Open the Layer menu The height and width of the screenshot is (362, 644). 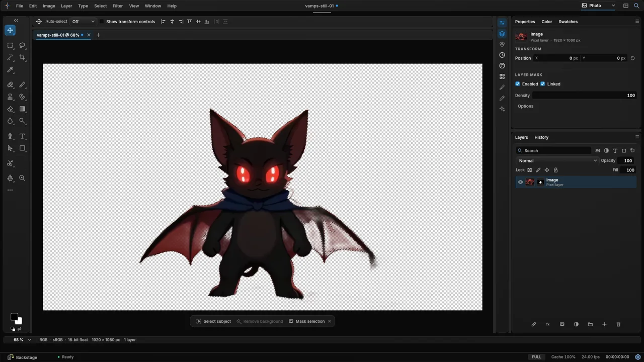point(66,6)
